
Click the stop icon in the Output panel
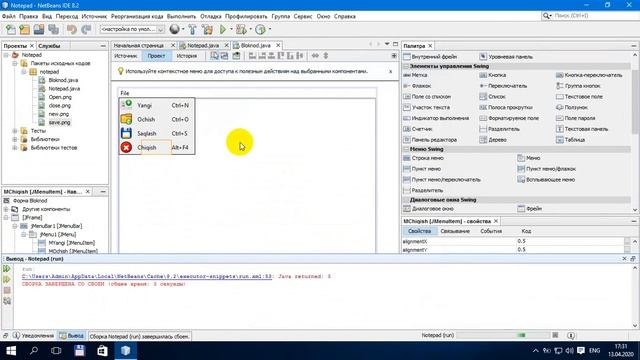7,290
